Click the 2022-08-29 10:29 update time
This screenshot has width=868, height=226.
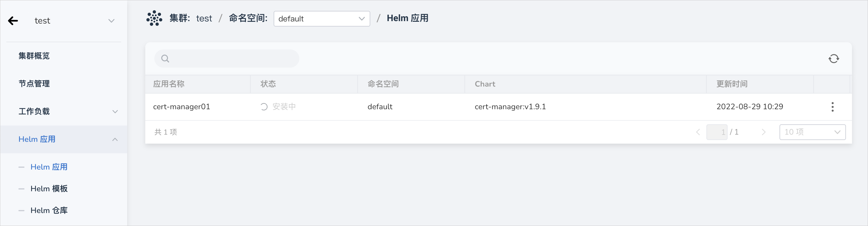click(750, 107)
